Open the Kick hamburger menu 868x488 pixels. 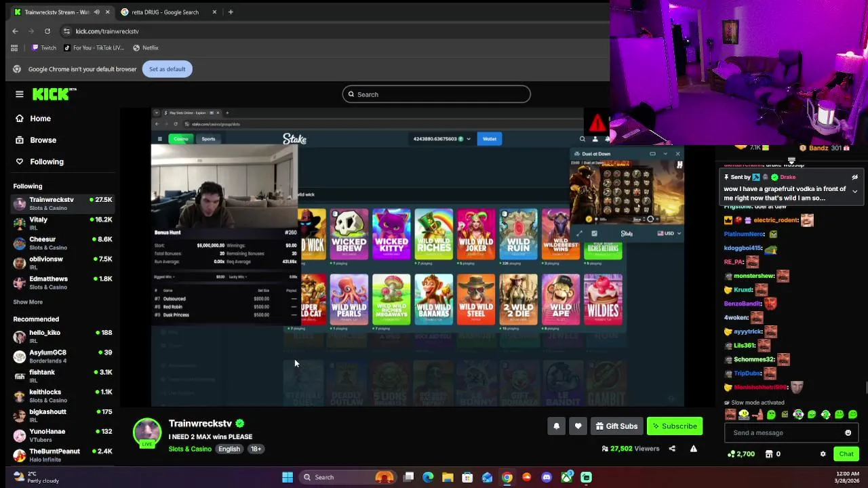[20, 94]
